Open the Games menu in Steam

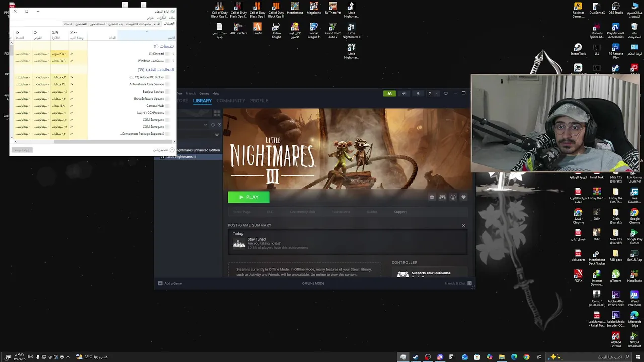(204, 93)
